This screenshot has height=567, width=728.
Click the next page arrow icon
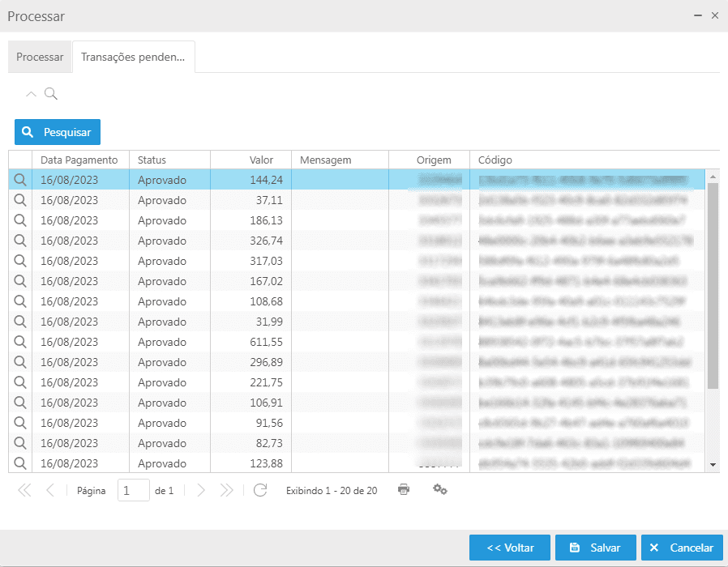(200, 490)
